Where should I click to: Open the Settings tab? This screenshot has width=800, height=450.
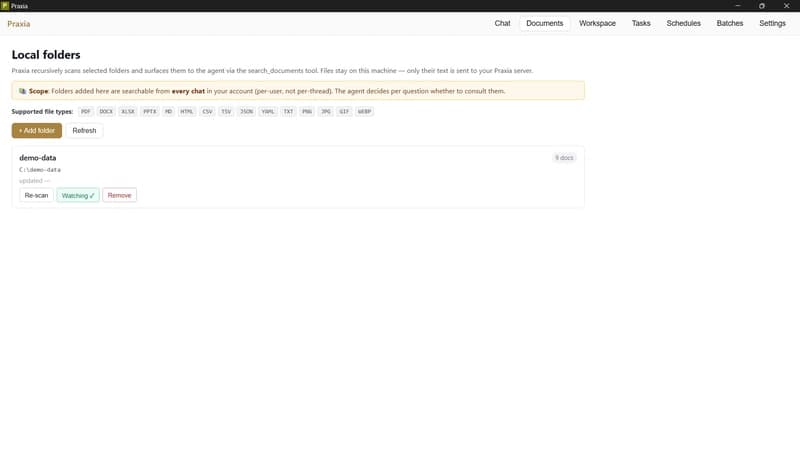pos(772,23)
